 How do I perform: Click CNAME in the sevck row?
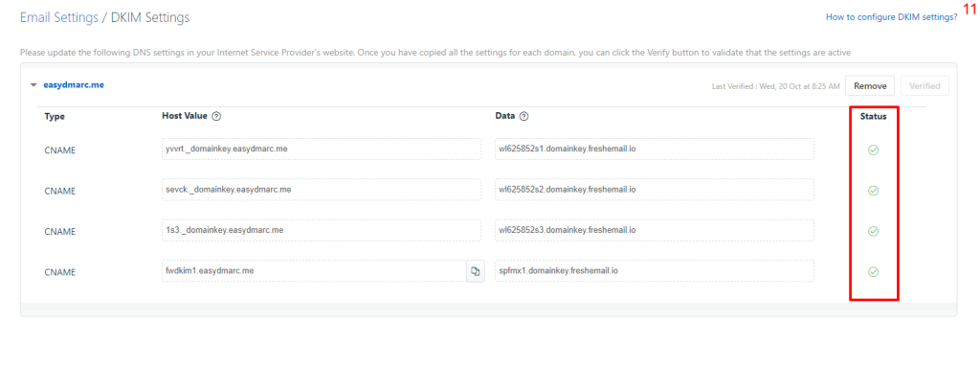pos(60,191)
